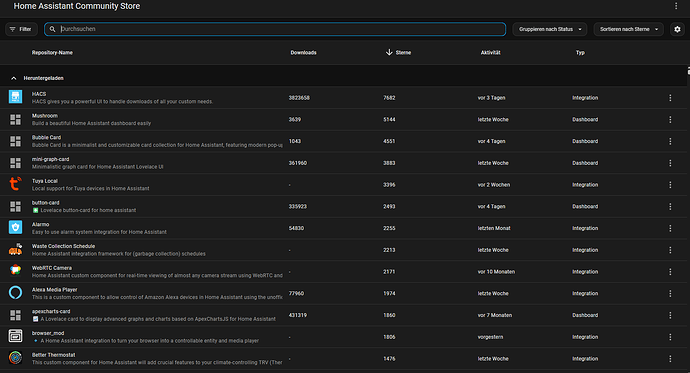Click the Alexa Media Player ring icon

[x=15, y=293]
